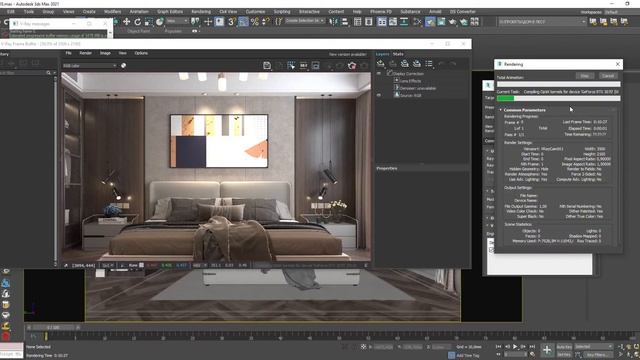
Task: Toggle the Set Key button
Action: coord(564,355)
